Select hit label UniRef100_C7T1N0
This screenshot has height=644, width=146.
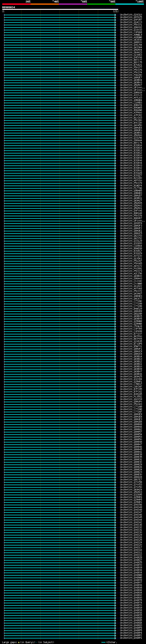pyautogui.click(x=131, y=301)
